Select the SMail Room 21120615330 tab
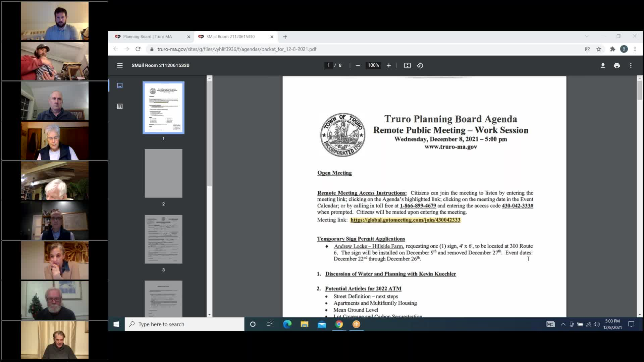This screenshot has height=362, width=644. 231,37
